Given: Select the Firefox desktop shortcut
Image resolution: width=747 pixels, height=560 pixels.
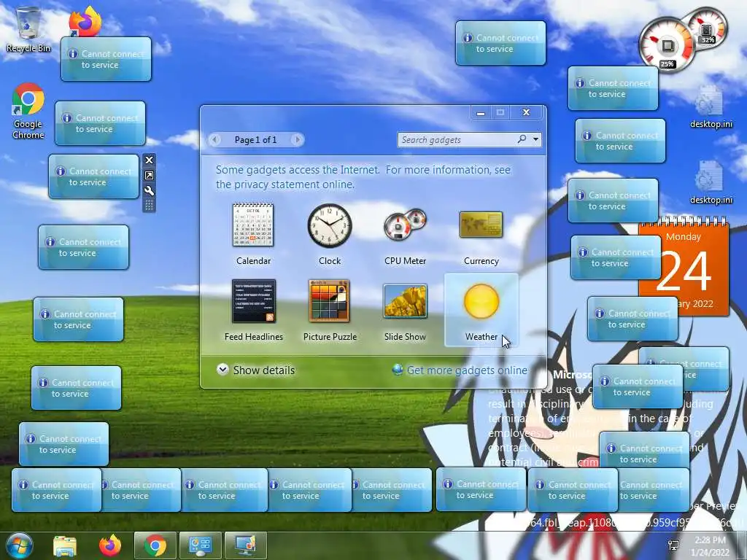Looking at the screenshot, I should click(85, 21).
